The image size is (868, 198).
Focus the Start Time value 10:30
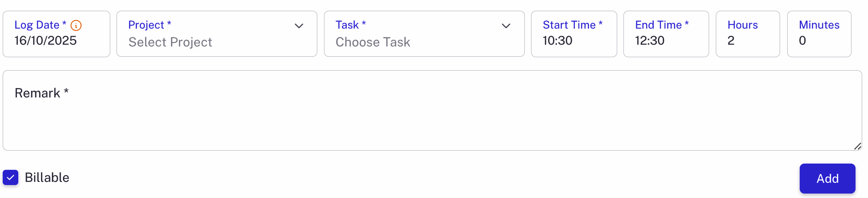pos(557,41)
